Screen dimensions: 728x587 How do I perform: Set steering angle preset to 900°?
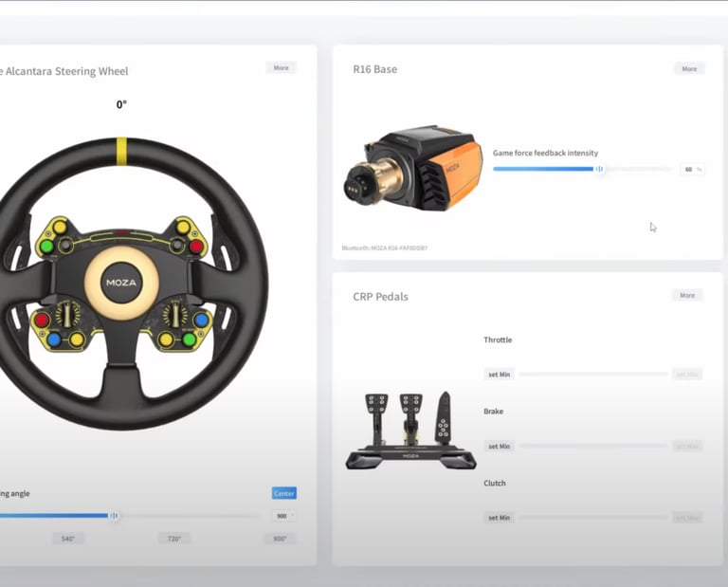coord(280,539)
